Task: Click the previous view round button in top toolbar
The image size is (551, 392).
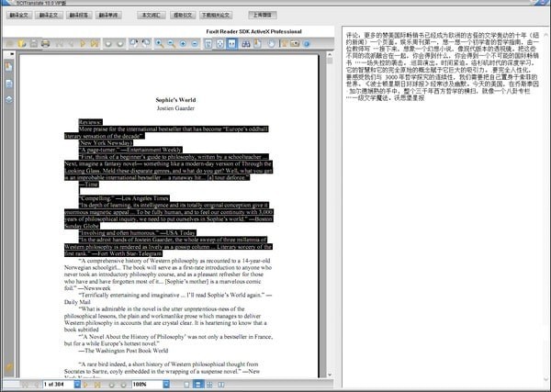Action: 108,44
